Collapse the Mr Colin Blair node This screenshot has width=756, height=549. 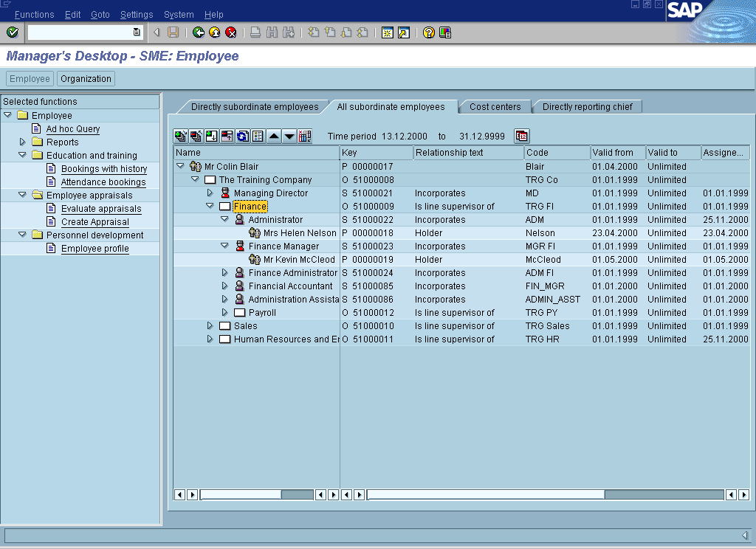click(180, 166)
